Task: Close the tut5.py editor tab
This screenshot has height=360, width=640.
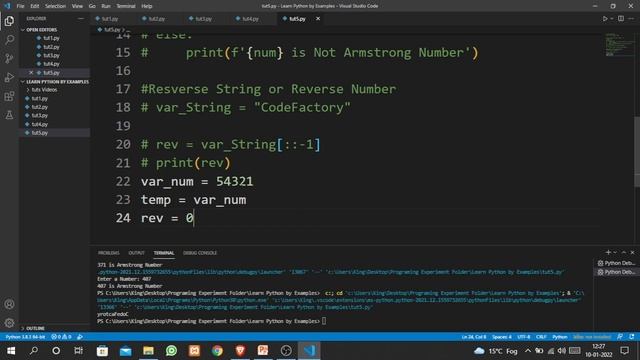Action: 318,19
